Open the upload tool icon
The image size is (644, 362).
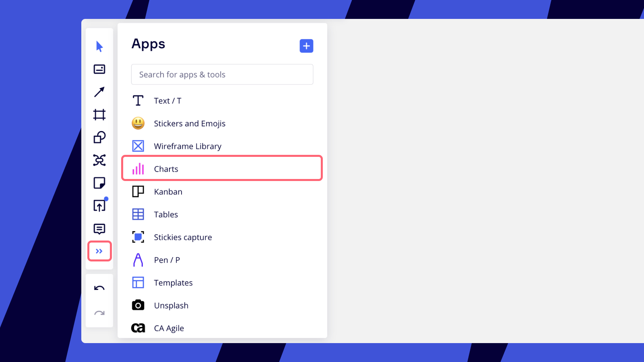[99, 206]
